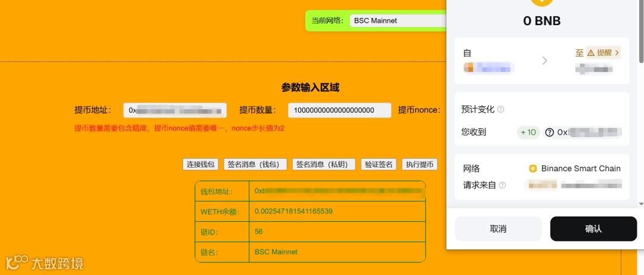Click the 验证签名 button
This screenshot has width=644, height=275.
[x=379, y=165]
